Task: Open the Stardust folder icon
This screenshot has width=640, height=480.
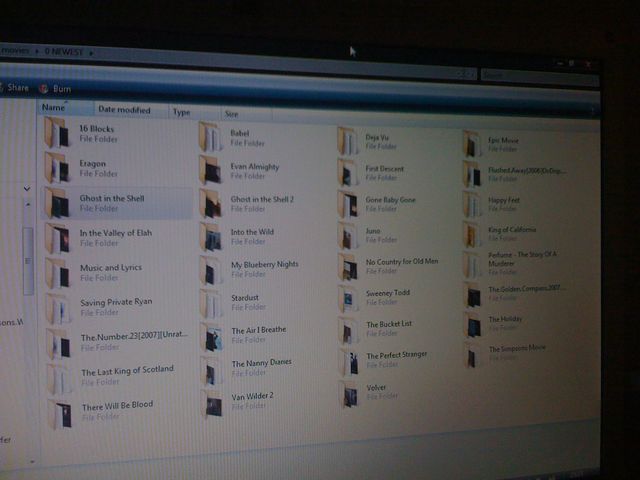Action: pyautogui.click(x=212, y=304)
